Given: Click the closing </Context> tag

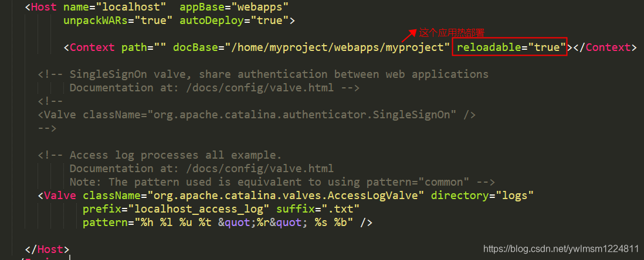Looking at the screenshot, I should (x=605, y=47).
